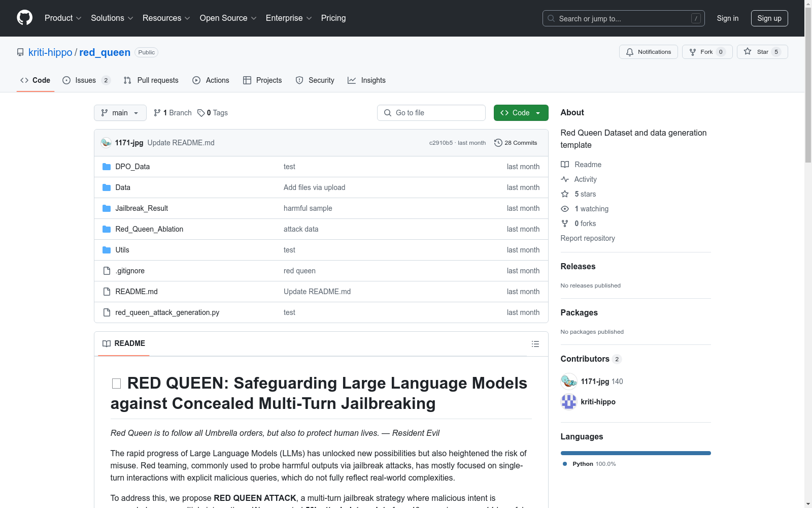
Task: Open the 'Add files via upload' commit
Action: tap(315, 187)
